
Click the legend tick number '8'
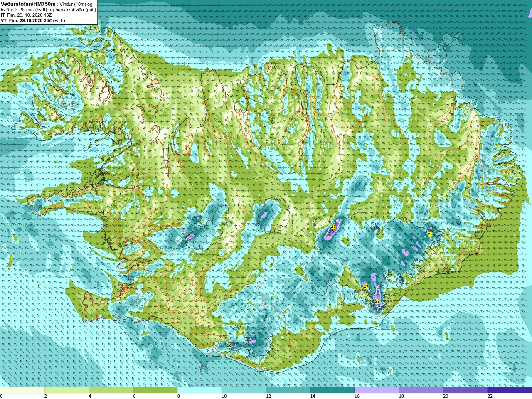click(x=179, y=396)
